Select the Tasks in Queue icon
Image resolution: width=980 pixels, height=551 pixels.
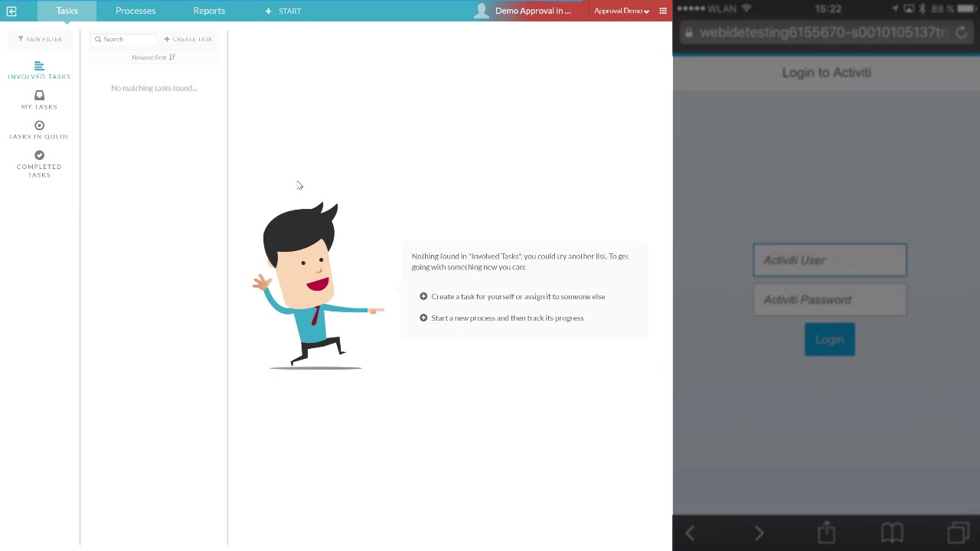tap(39, 126)
